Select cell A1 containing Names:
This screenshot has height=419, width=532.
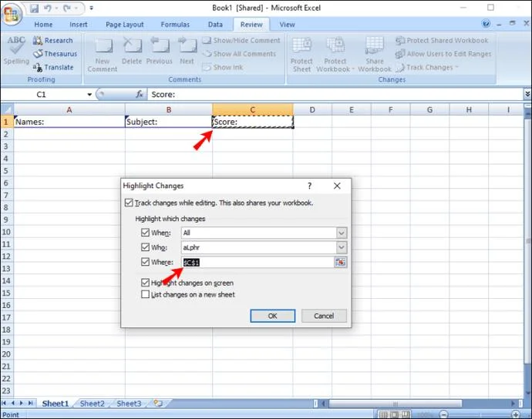point(69,122)
